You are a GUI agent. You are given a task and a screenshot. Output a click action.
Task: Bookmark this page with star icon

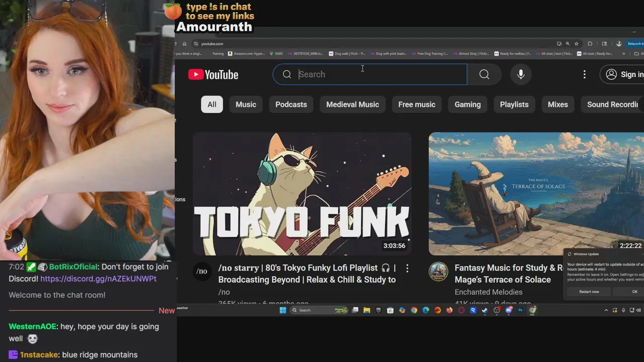[577, 44]
